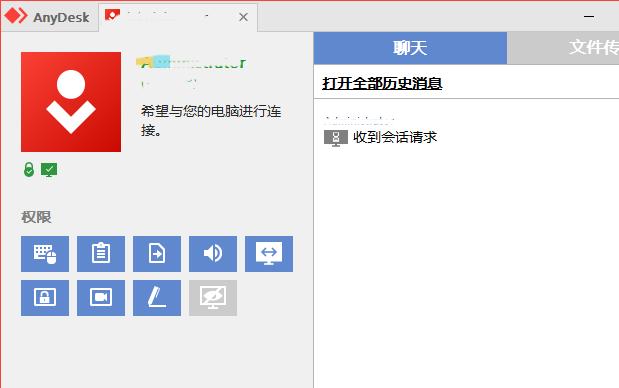This screenshot has height=388, width=619.
Task: Click the AnyDesk logo icon
Action: [x=16, y=16]
